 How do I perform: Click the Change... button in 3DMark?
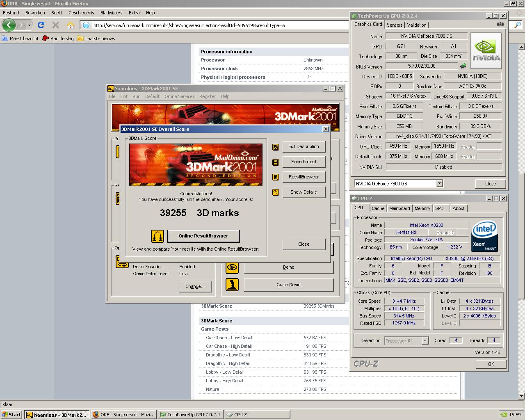[x=195, y=286]
